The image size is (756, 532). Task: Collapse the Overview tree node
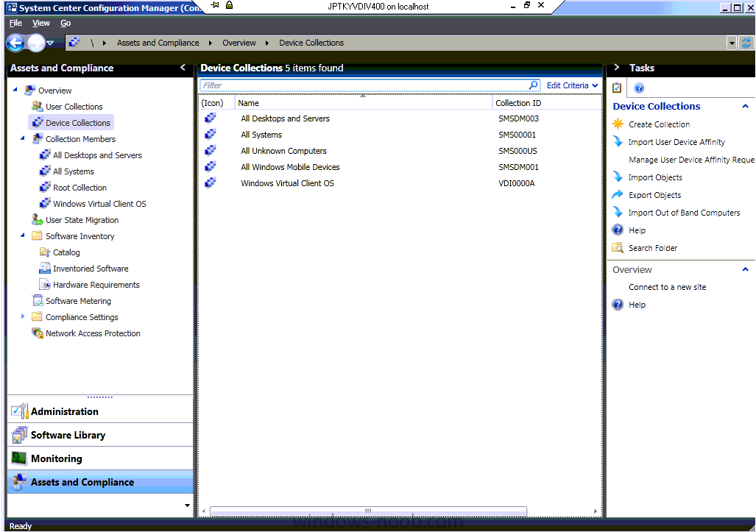click(x=15, y=89)
